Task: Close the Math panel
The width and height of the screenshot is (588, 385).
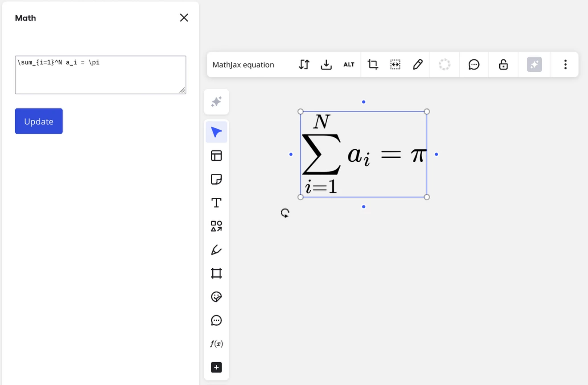Action: pos(184,18)
